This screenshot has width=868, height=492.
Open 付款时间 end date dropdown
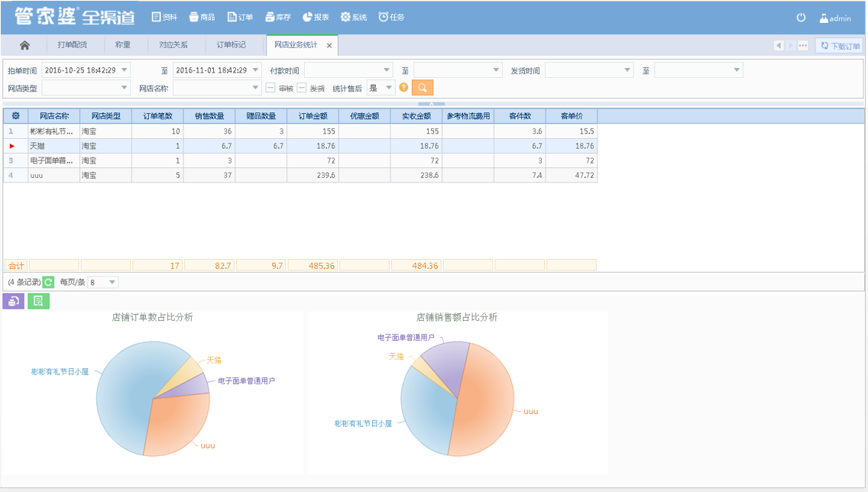(x=496, y=70)
